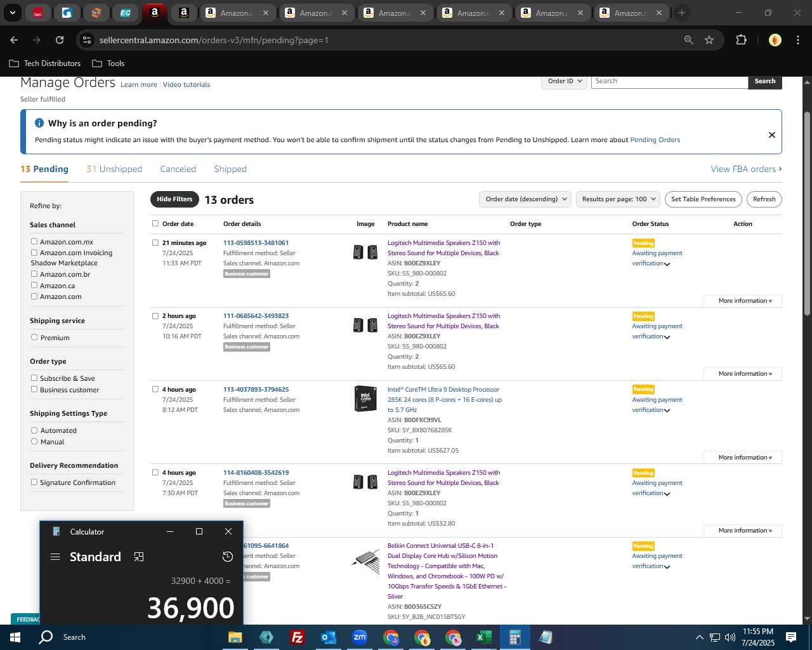This screenshot has height=650, width=812.
Task: Open Zoom from the taskbar
Action: [x=360, y=637]
